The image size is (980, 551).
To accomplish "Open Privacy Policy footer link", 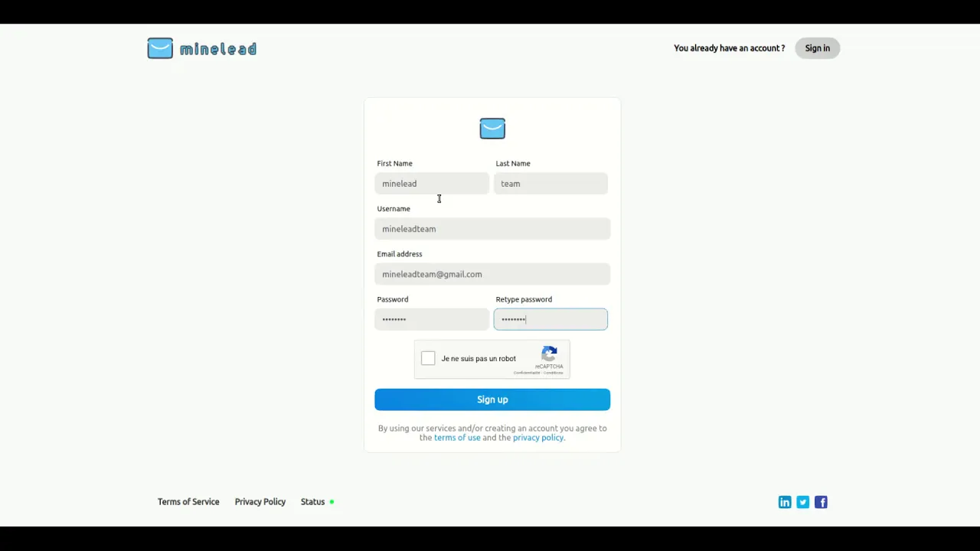I will pyautogui.click(x=260, y=502).
